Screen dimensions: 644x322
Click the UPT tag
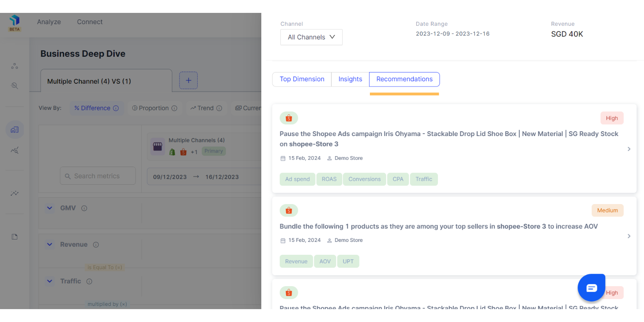[348, 261]
